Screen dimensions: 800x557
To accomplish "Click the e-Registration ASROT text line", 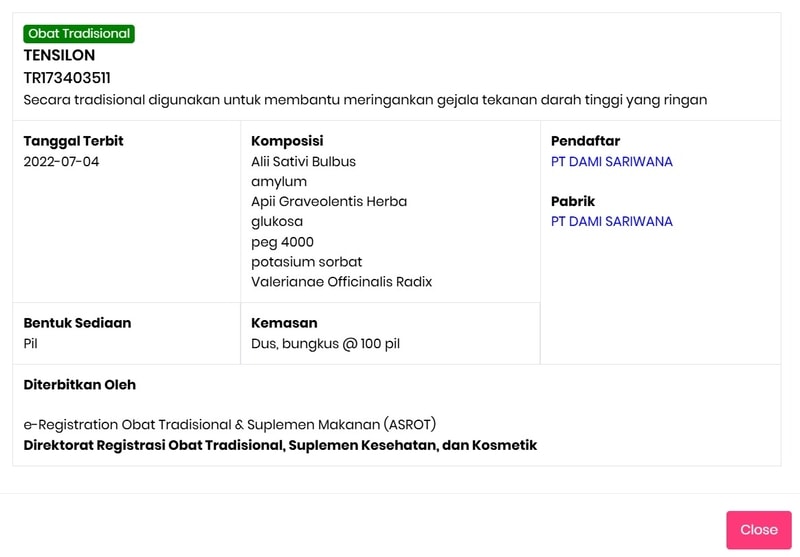I will coord(229,425).
